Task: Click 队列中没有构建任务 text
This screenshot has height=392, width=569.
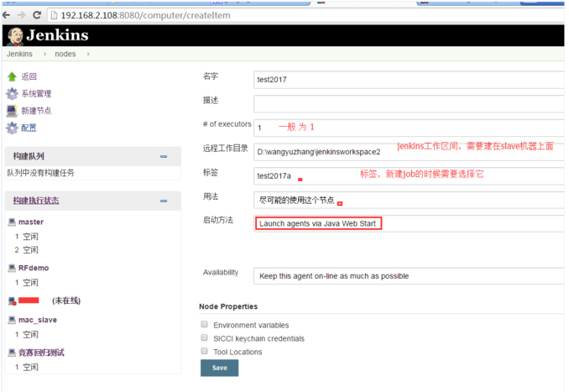Action: point(40,173)
